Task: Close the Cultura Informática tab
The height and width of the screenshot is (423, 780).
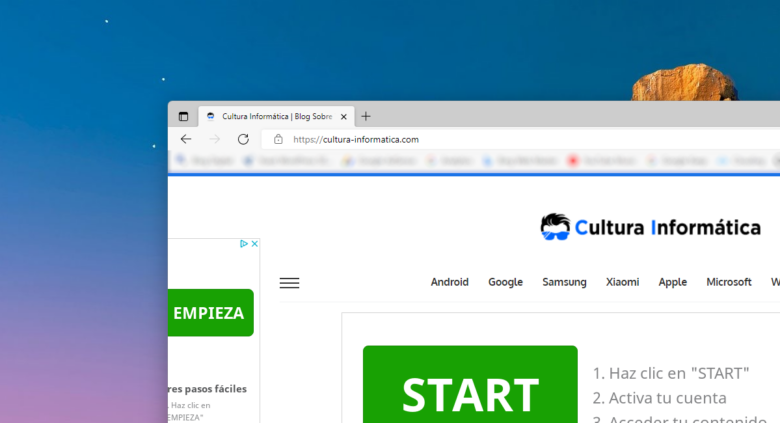Action: 344,116
